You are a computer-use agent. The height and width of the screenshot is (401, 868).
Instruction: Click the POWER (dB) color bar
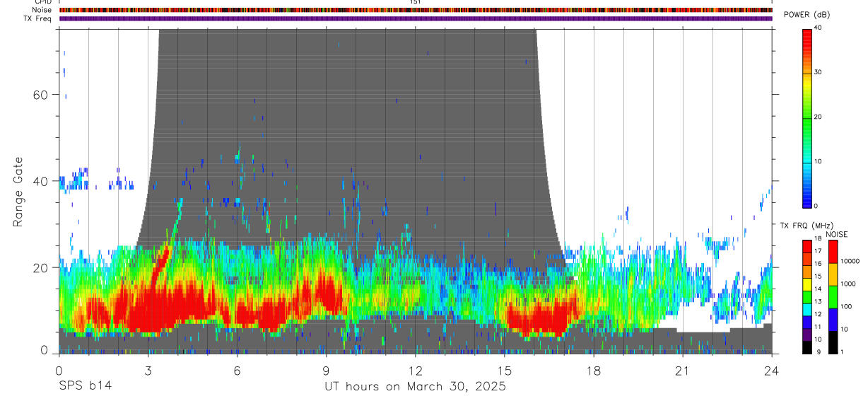[807, 117]
